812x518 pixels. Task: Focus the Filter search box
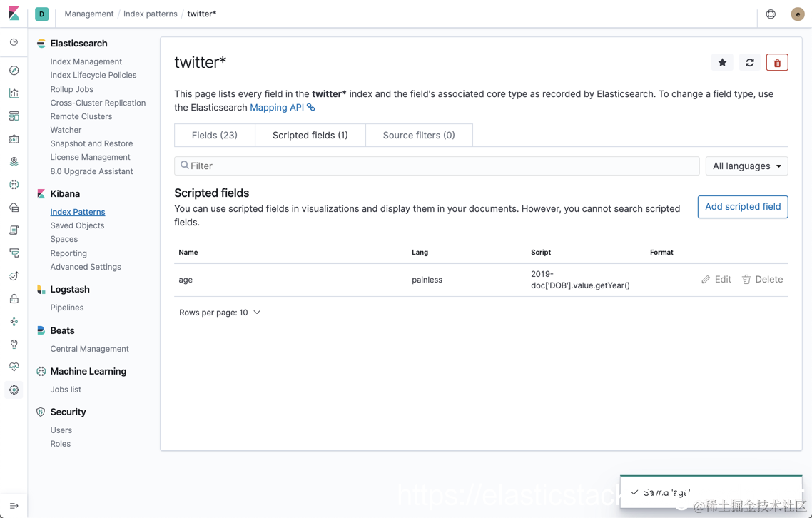tap(437, 166)
